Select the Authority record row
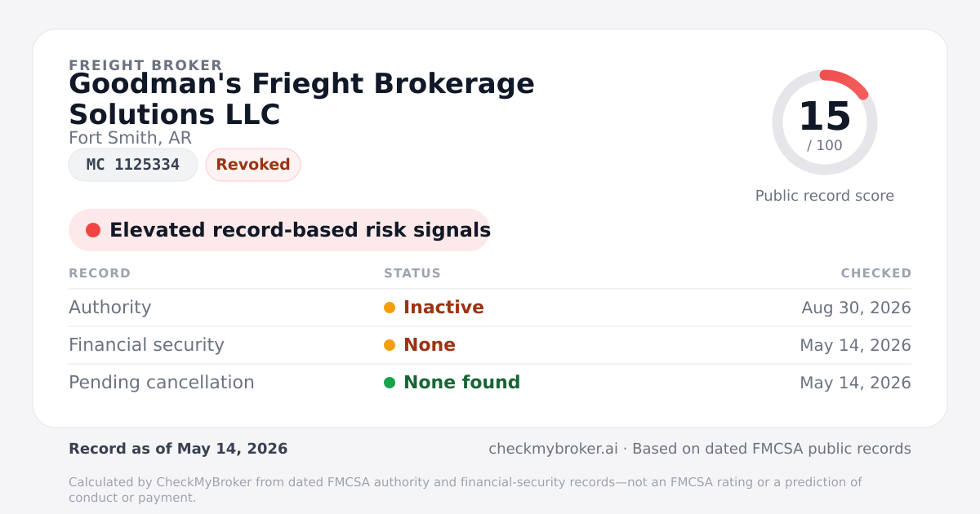This screenshot has width=980, height=514. click(490, 308)
